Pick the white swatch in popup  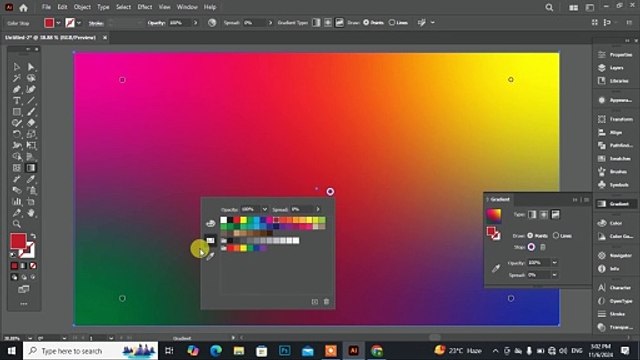tap(224, 220)
